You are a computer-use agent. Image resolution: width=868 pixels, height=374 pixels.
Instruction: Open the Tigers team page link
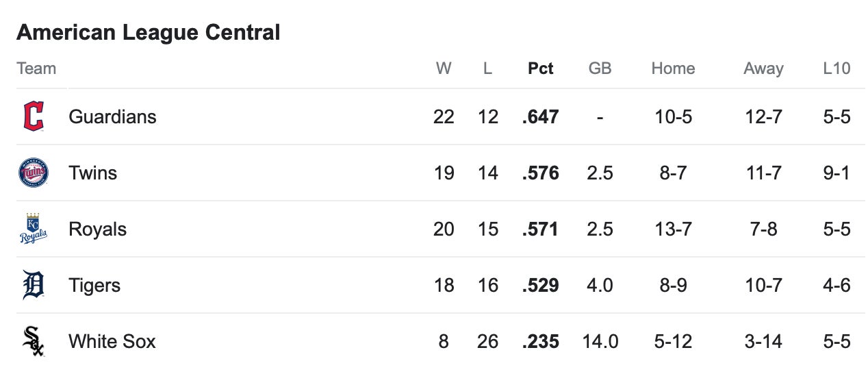tap(94, 285)
